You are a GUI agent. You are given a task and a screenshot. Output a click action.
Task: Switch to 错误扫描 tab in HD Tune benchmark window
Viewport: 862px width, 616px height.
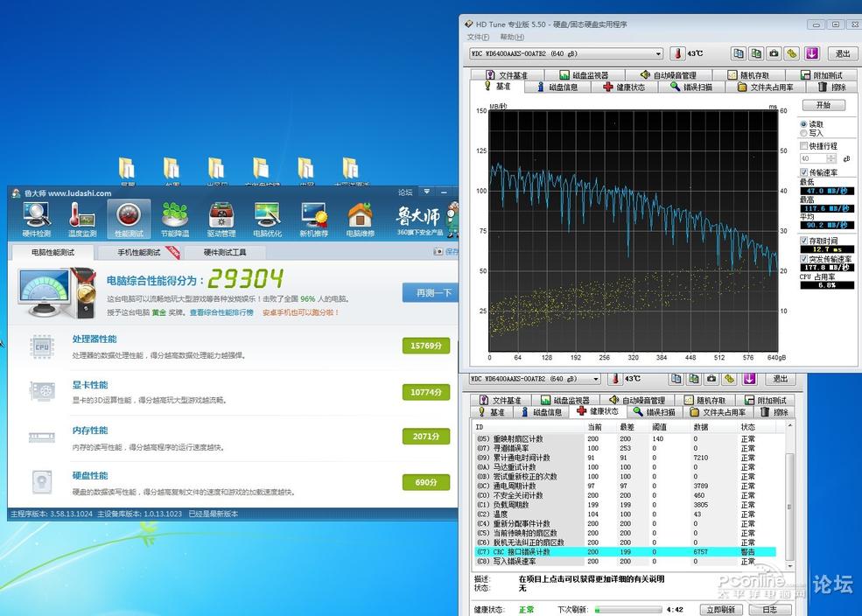(x=691, y=87)
